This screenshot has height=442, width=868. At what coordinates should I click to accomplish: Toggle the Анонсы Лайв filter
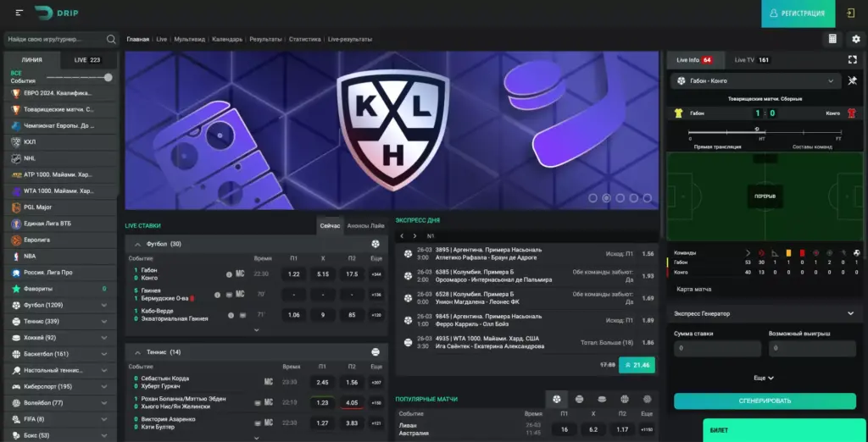365,225
